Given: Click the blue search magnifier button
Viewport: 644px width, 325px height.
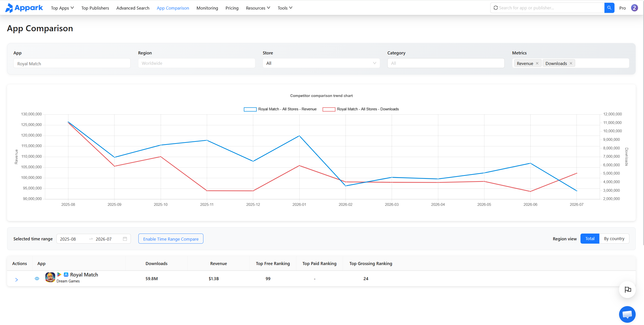Looking at the screenshot, I should pos(609,8).
